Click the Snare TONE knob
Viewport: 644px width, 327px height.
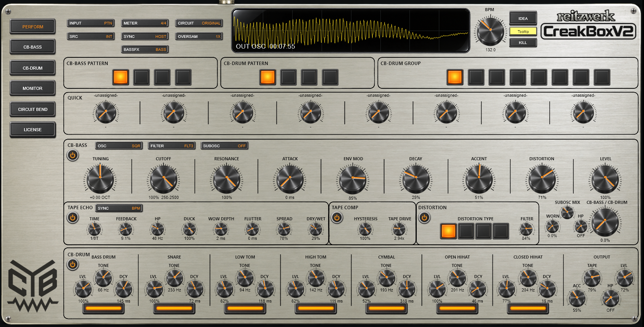175,278
